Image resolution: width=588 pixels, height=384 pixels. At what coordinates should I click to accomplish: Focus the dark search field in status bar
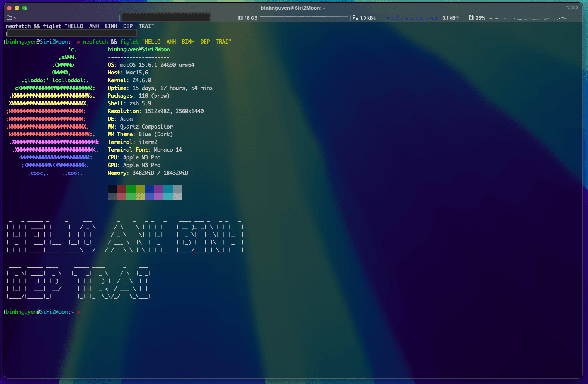pos(166,17)
